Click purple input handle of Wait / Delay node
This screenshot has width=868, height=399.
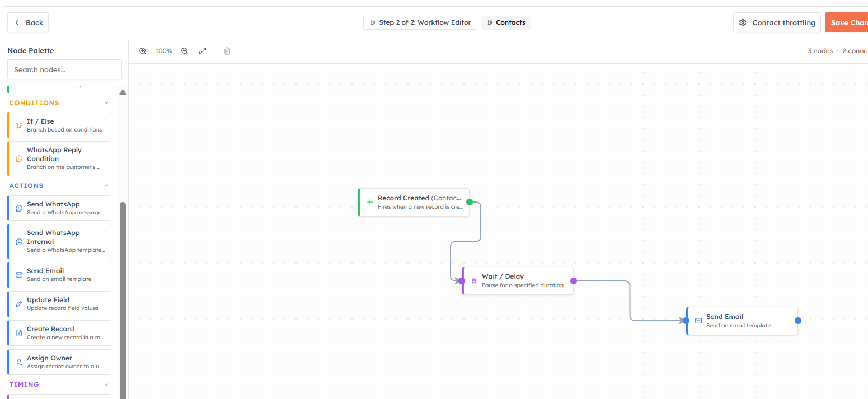pos(462,281)
